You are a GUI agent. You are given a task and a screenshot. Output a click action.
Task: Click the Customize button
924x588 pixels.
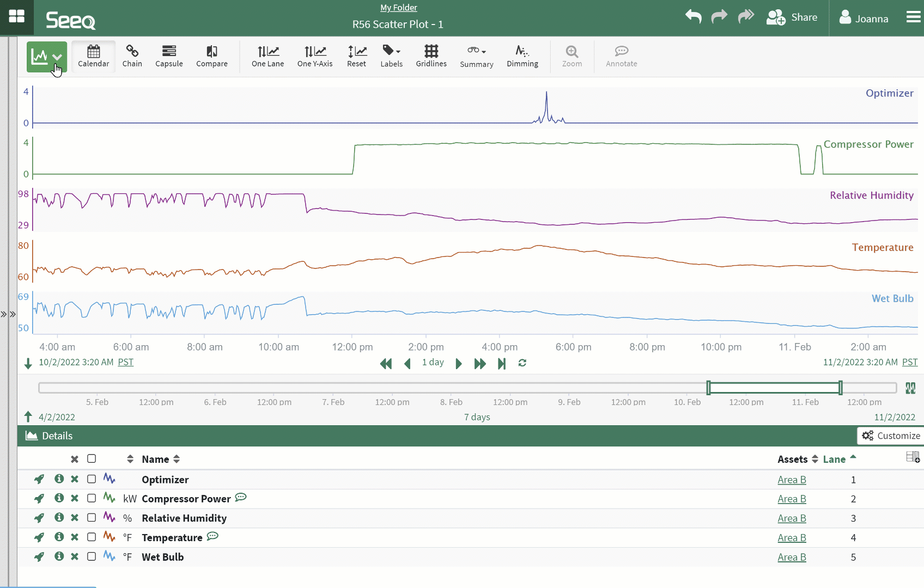click(891, 436)
